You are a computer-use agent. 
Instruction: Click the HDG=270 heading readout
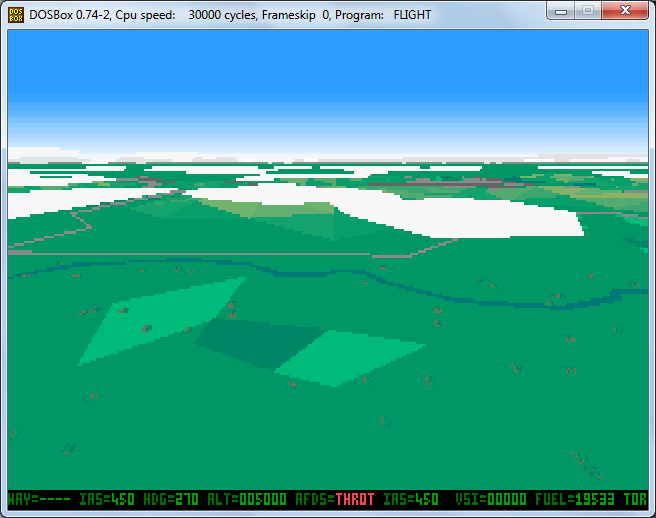click(x=171, y=499)
